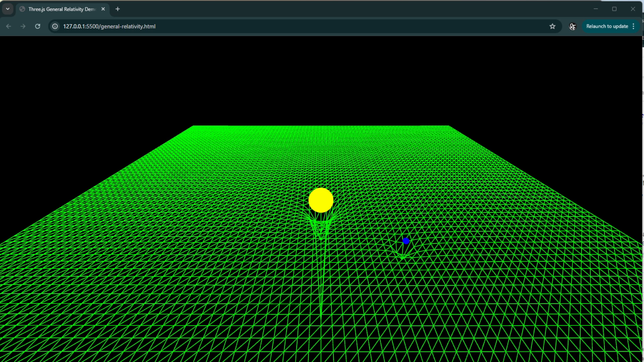
Task: Open the browser profile avatar
Action: (x=573, y=26)
